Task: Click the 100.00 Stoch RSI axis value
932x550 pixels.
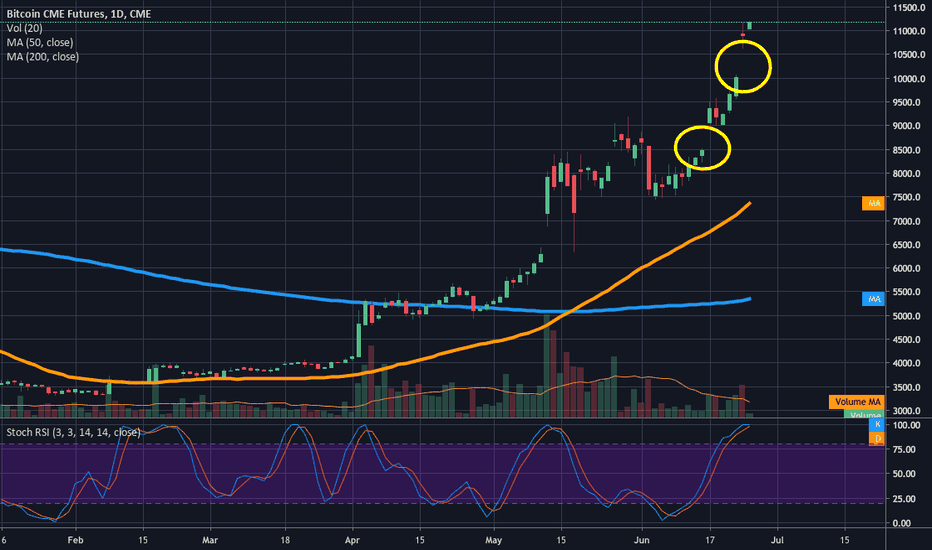Action: 907,425
